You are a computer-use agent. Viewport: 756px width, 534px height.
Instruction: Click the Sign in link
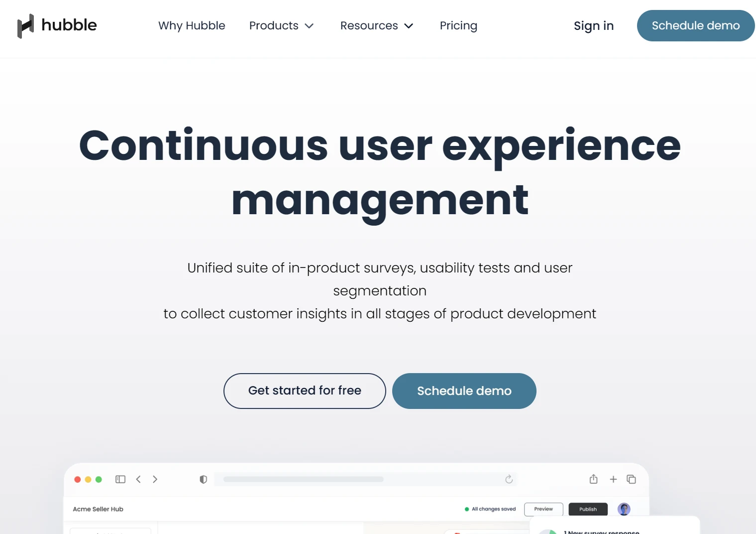coord(593,26)
